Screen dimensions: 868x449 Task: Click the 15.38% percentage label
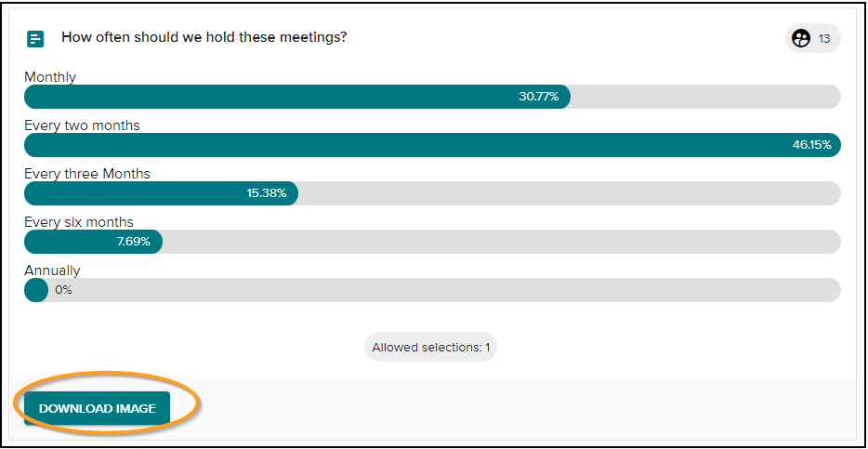(x=267, y=193)
